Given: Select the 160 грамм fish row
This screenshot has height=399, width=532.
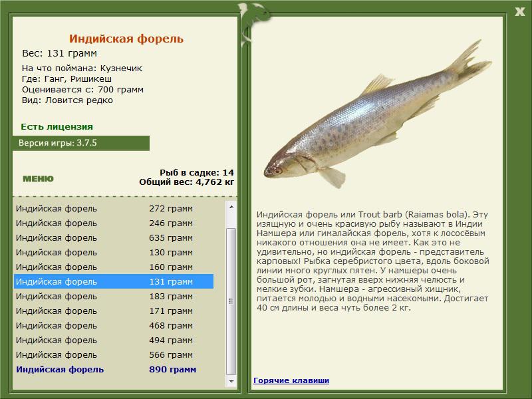Looking at the screenshot, I should (114, 267).
